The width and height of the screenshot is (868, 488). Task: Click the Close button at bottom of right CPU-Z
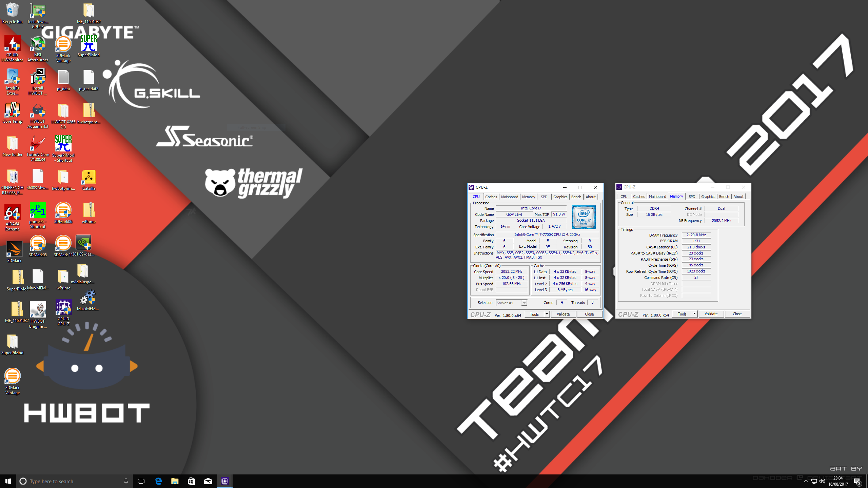pos(737,314)
